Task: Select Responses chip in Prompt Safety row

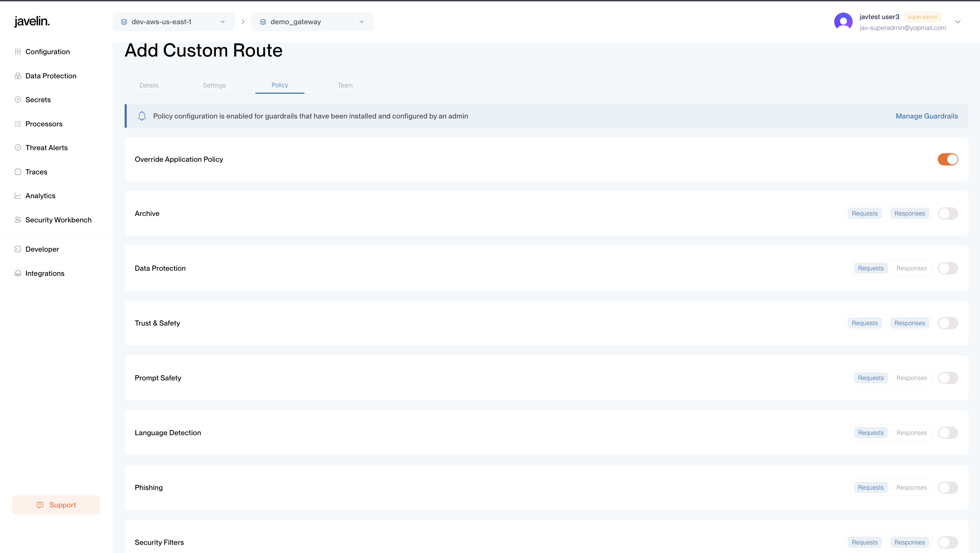Action: coord(912,378)
